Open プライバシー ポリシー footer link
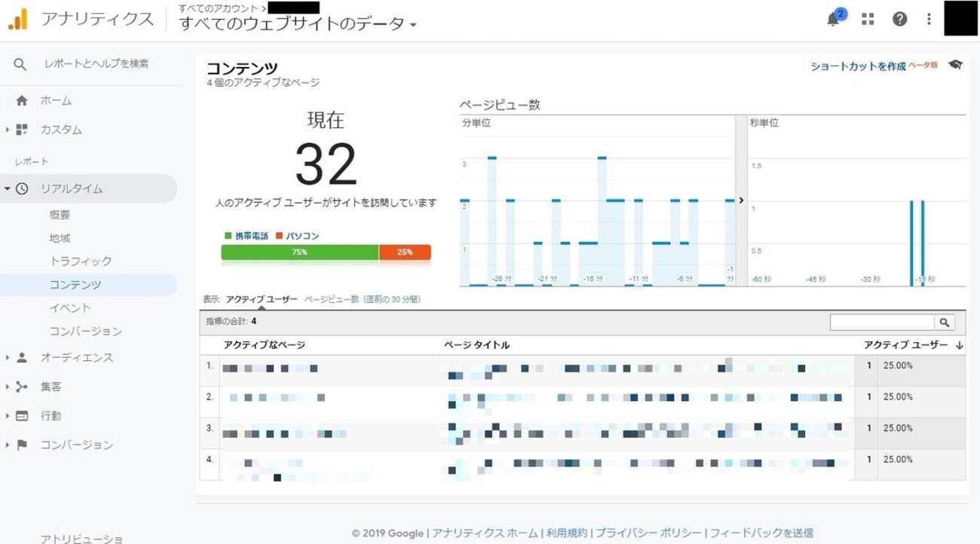980x544 pixels. click(648, 533)
